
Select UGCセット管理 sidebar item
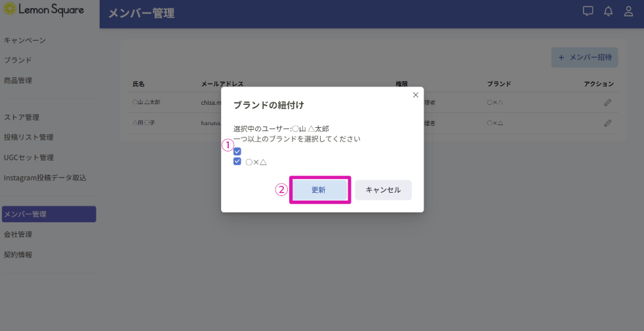(x=29, y=158)
